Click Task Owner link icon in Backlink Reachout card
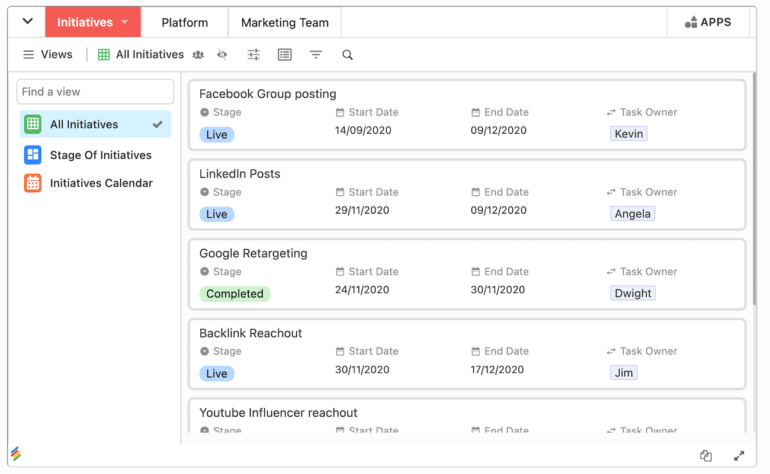 (x=611, y=351)
